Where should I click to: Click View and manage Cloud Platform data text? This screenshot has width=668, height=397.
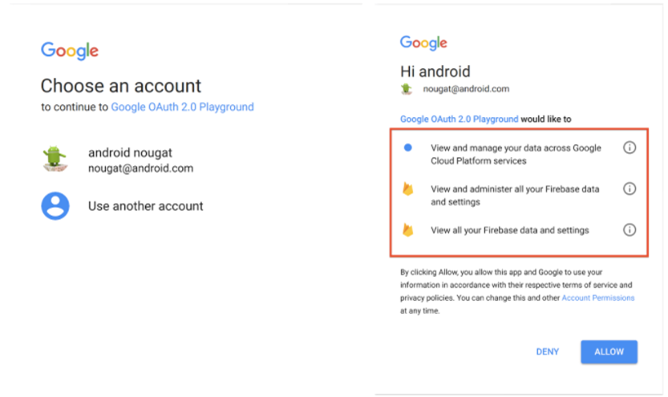coord(515,154)
